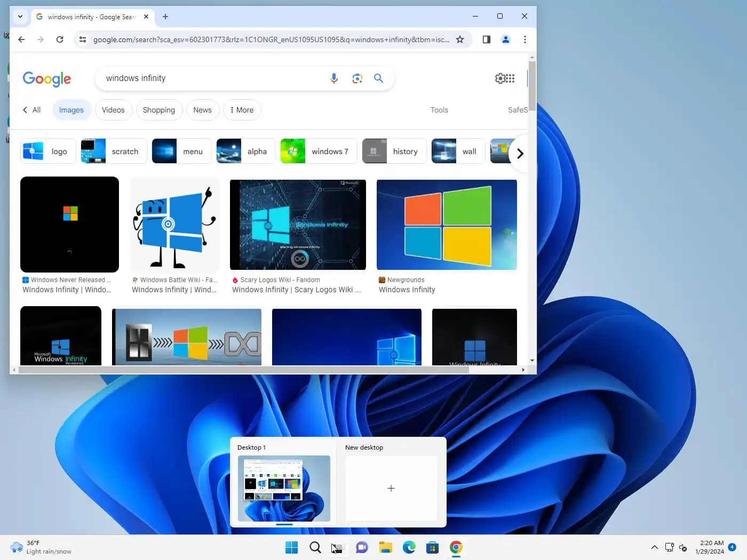Screen dimensions: 747x560
Task: Switch to Desktop 1 thumbnail
Action: [x=284, y=489]
